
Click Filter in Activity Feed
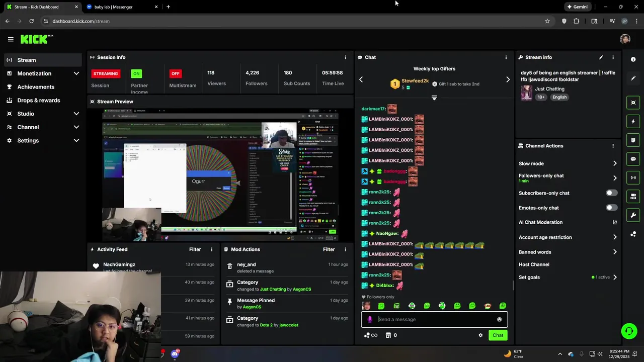point(195,249)
